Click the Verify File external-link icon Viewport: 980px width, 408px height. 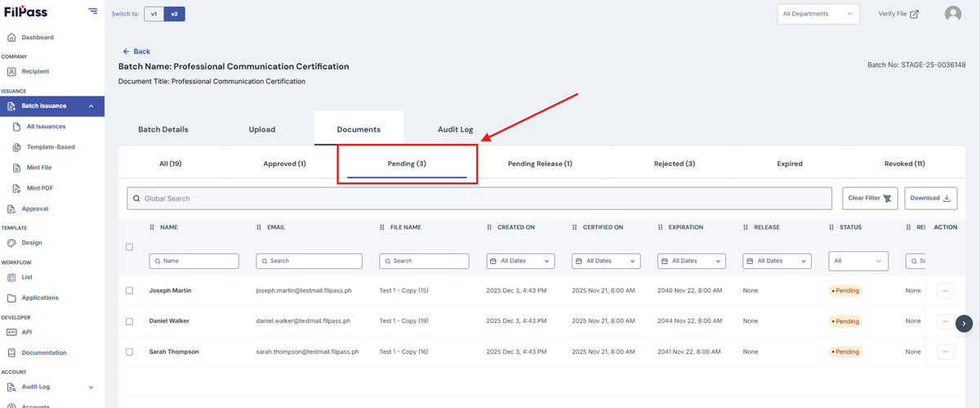click(x=914, y=14)
